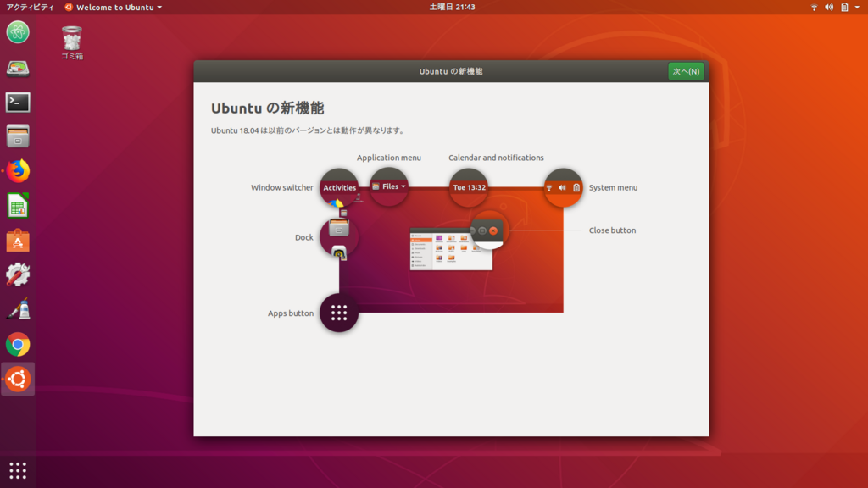Show all applications grid button
The image size is (868, 488).
tap(18, 471)
